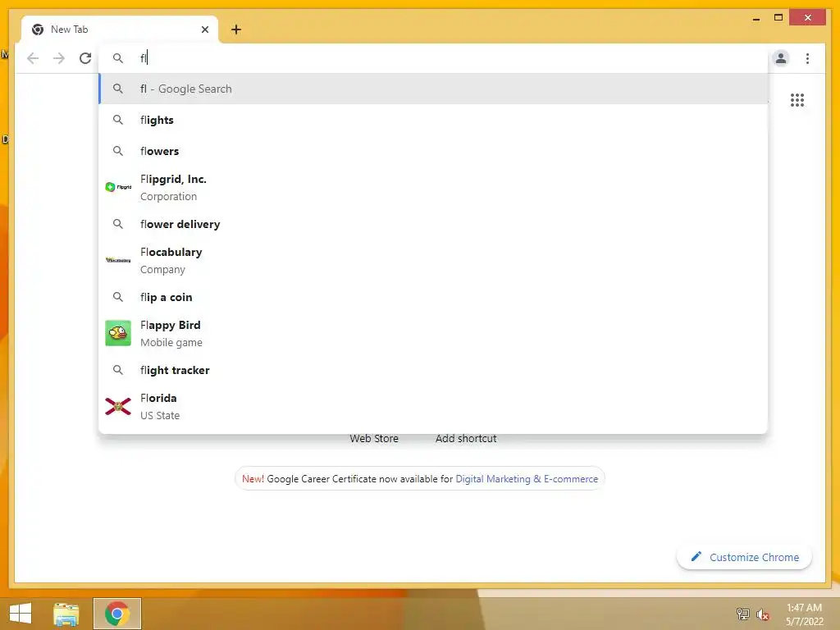Open Digital Marketing & E-commerce link

click(x=527, y=479)
